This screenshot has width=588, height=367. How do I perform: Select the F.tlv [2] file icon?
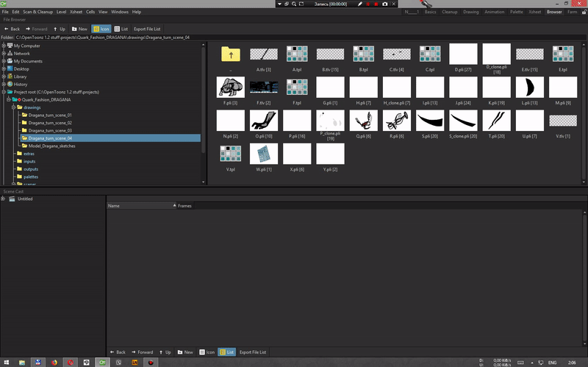coord(264,87)
